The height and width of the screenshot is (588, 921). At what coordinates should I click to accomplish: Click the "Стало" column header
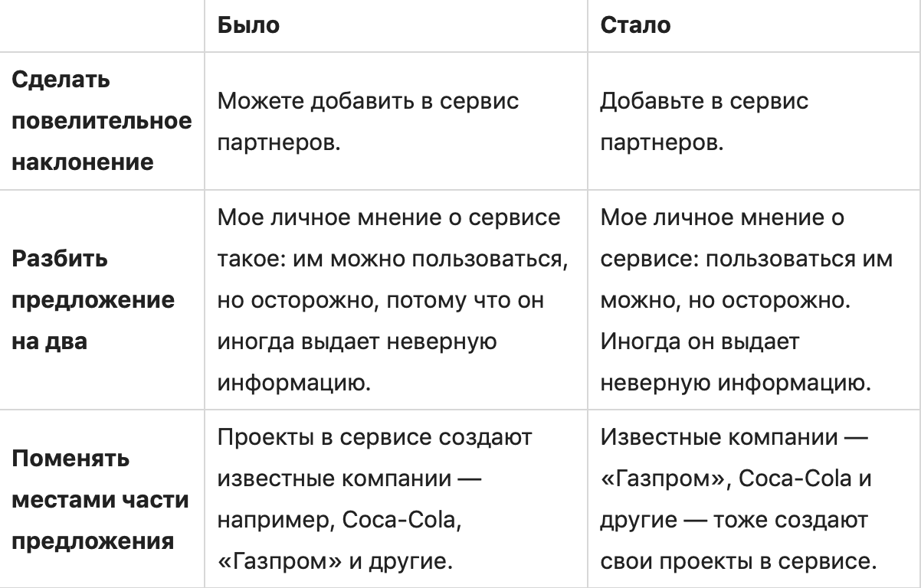[x=635, y=25]
